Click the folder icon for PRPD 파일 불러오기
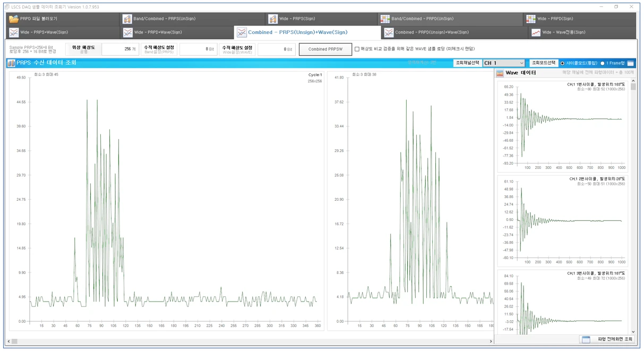 [x=13, y=19]
